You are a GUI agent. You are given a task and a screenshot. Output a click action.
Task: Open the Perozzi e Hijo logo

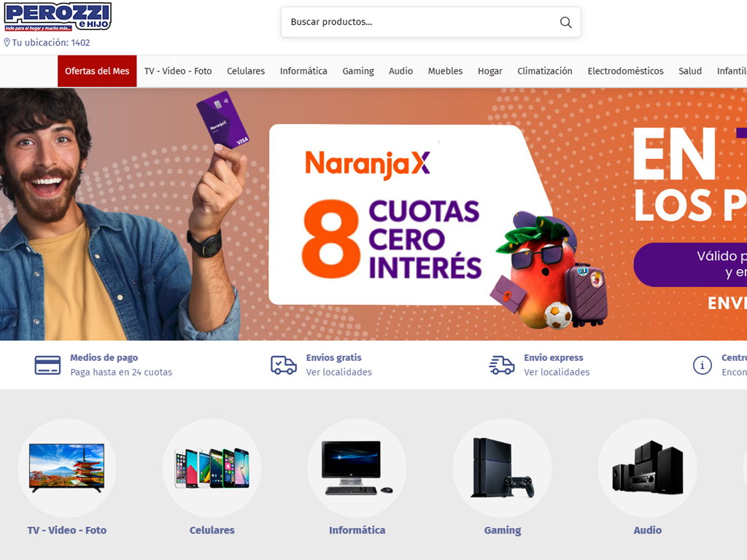point(58,17)
